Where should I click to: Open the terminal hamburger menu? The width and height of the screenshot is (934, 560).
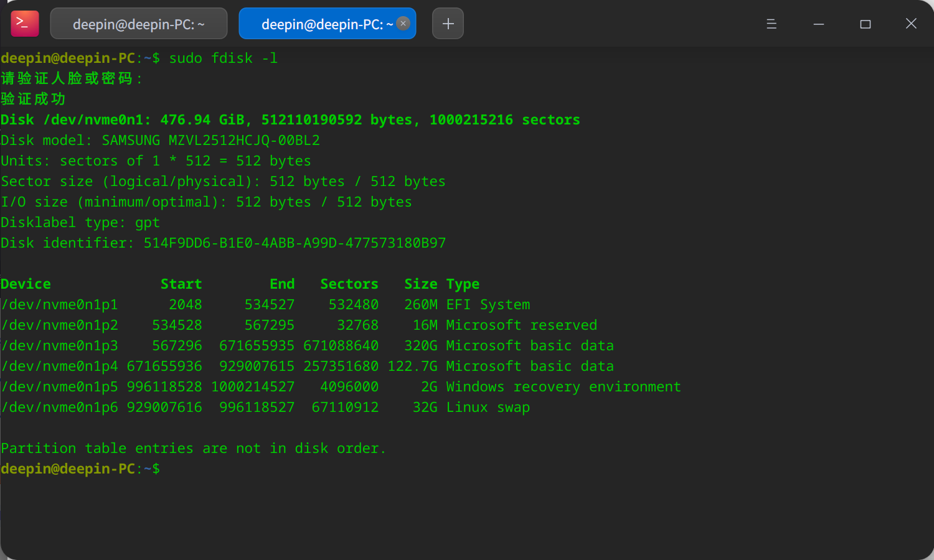pyautogui.click(x=771, y=23)
